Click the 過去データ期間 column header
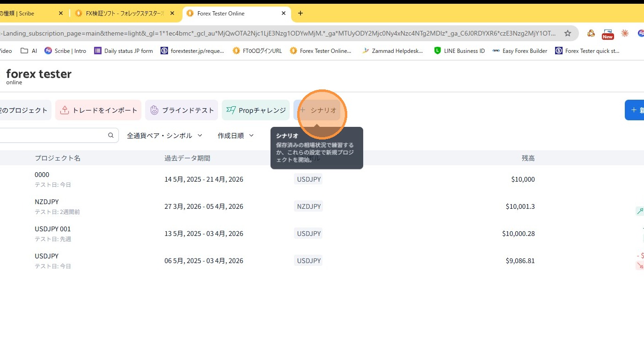Viewport: 644px width, 360px height. pos(187,158)
